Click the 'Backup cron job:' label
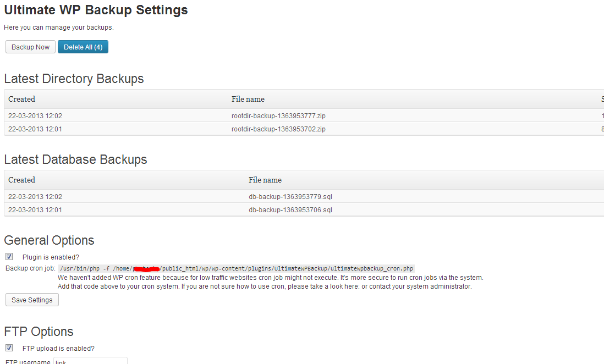The image size is (604, 364). pyautogui.click(x=30, y=268)
